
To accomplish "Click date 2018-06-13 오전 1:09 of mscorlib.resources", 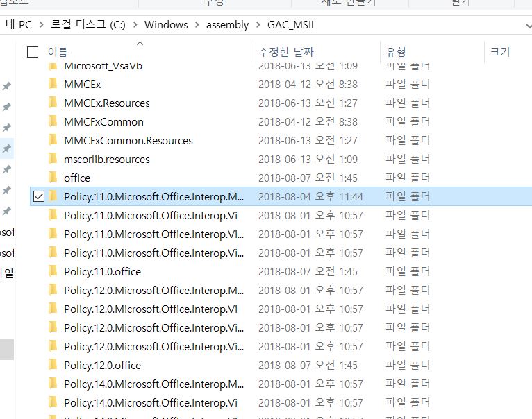I will [x=308, y=160].
